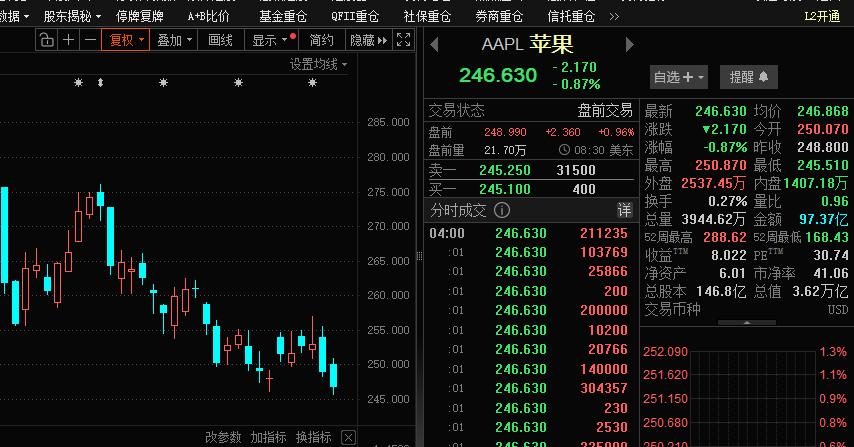
Task: Click trade volume 211235 at 04:00
Action: 604,234
